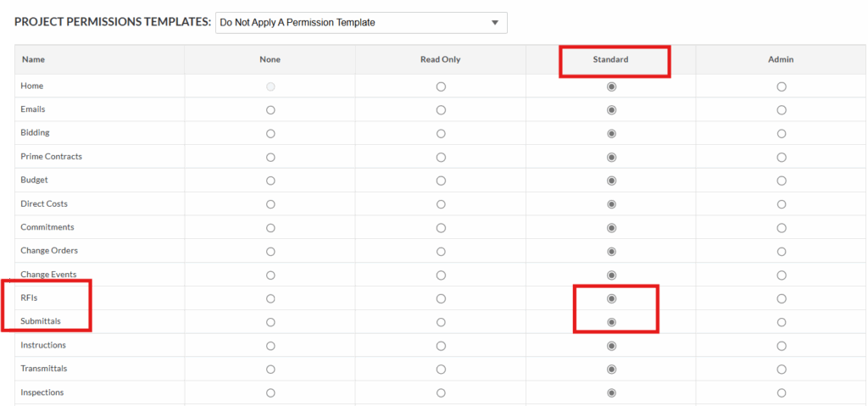Select Standard radio for RFIs
Viewport: 868px width, 406px height.
click(611, 298)
